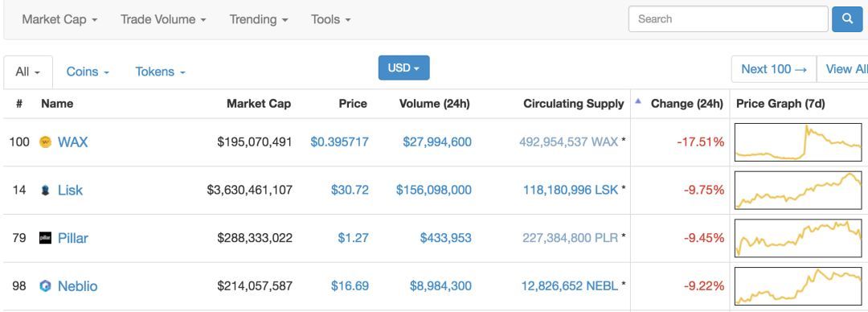Expand the Trade Volume menu
The image size is (868, 312).
163,19
